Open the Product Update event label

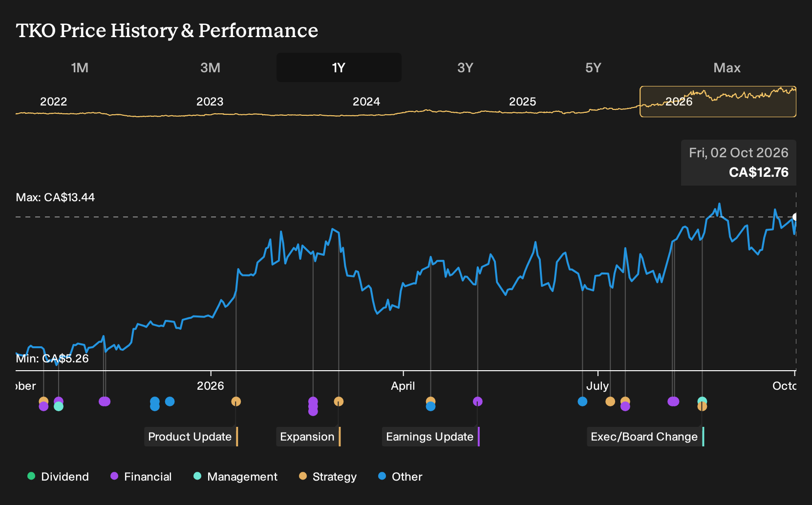point(191,437)
